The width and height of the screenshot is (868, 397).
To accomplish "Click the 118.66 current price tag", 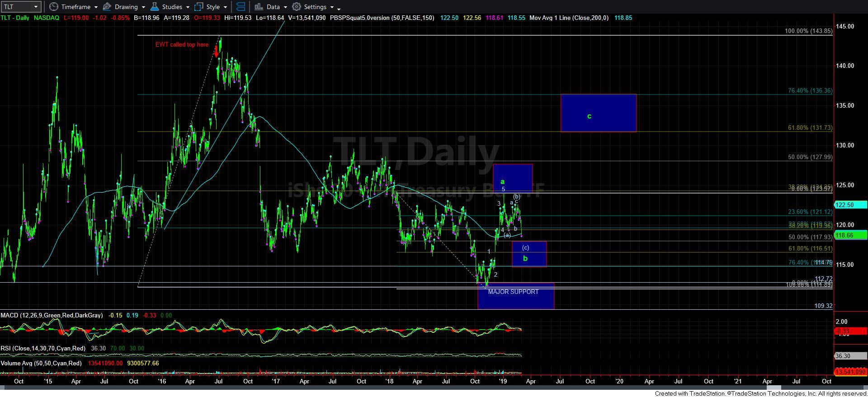I will coord(851,235).
